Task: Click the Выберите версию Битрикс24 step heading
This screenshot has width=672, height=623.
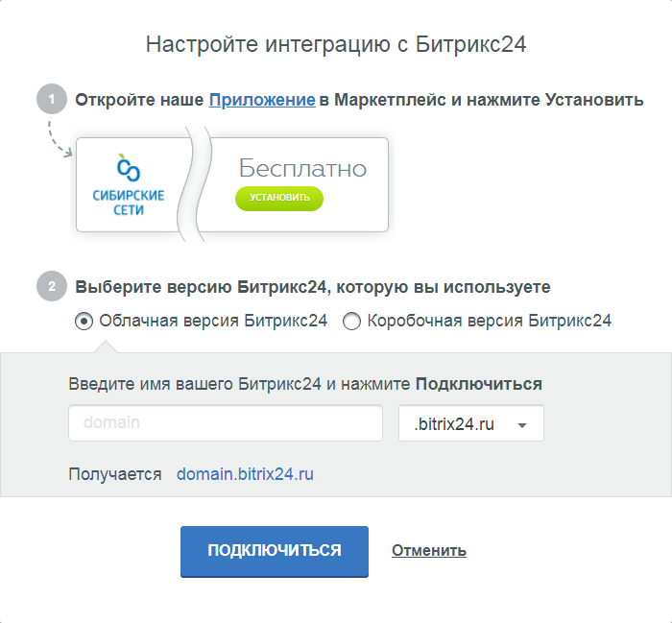Action: point(312,287)
